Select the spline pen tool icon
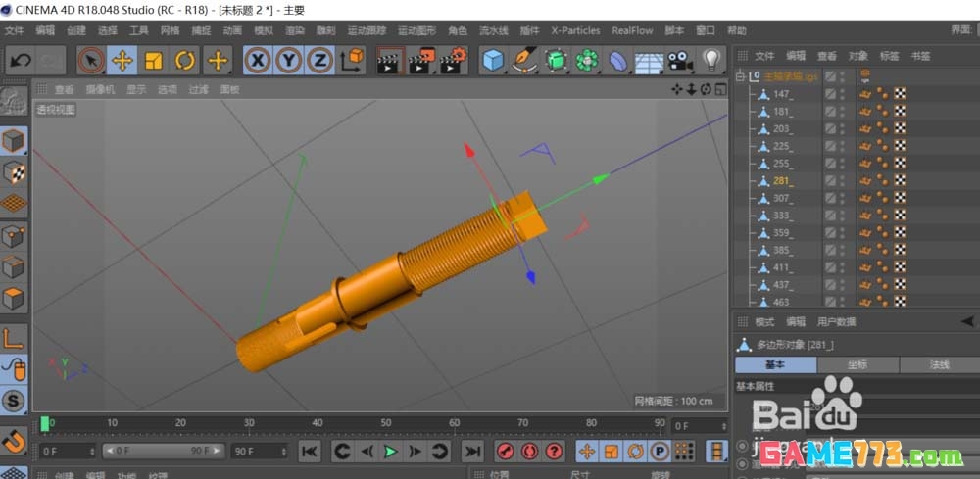Screen dimensions: 980x479 click(524, 61)
